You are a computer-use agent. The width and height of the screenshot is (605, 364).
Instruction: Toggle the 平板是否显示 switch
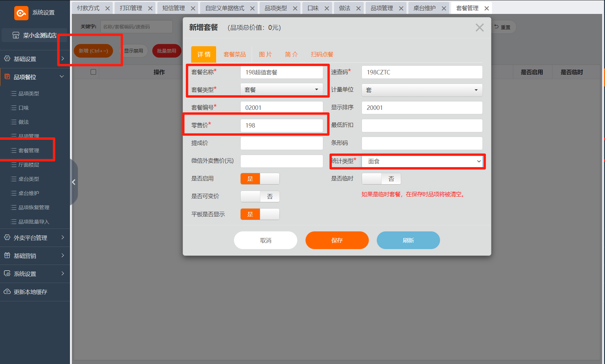[x=260, y=214]
